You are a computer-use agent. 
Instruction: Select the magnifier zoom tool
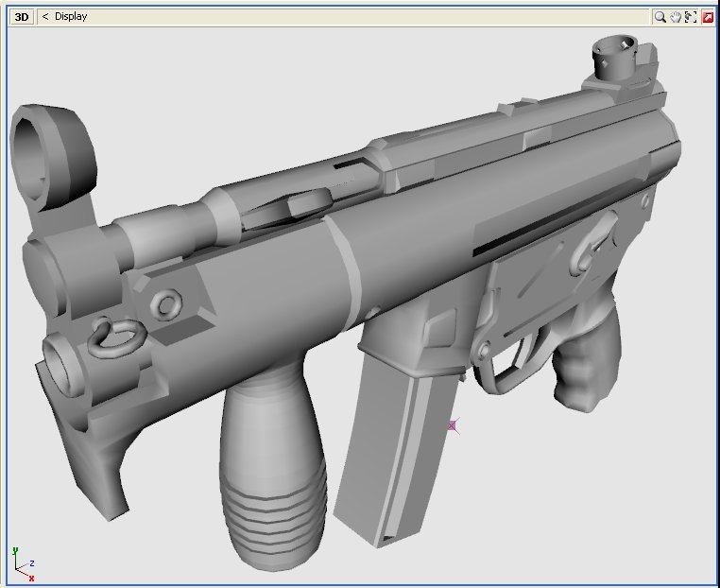pos(660,17)
